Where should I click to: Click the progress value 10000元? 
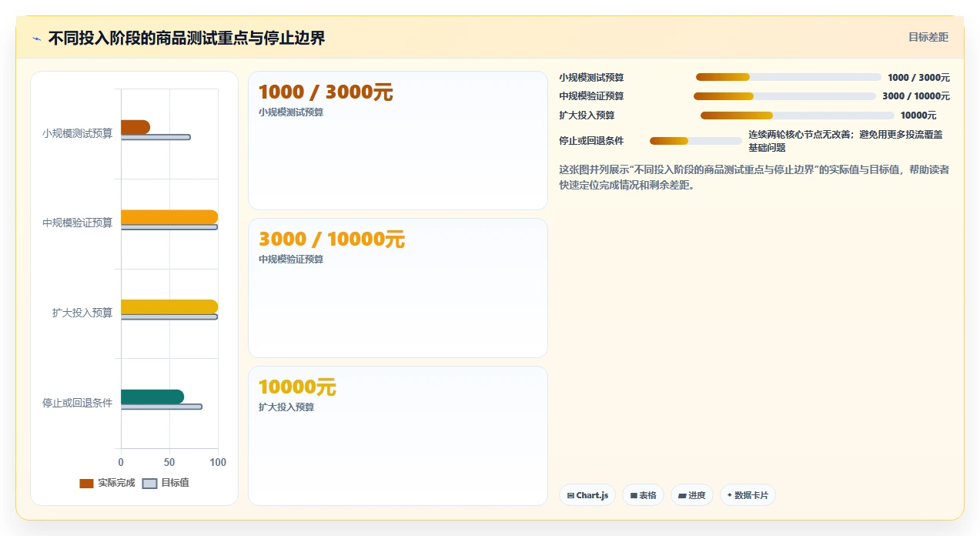[918, 116]
